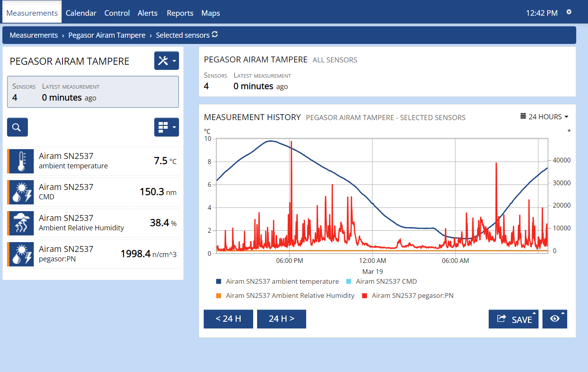Screen dimensions: 588x372
Task: Click the magnifier search button
Action: 17,127
